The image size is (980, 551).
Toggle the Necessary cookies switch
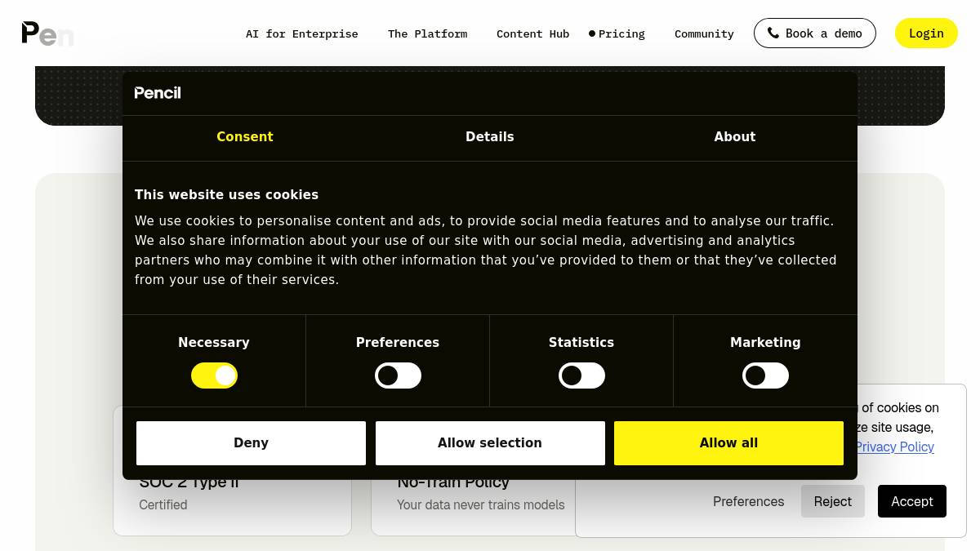pyautogui.click(x=214, y=375)
